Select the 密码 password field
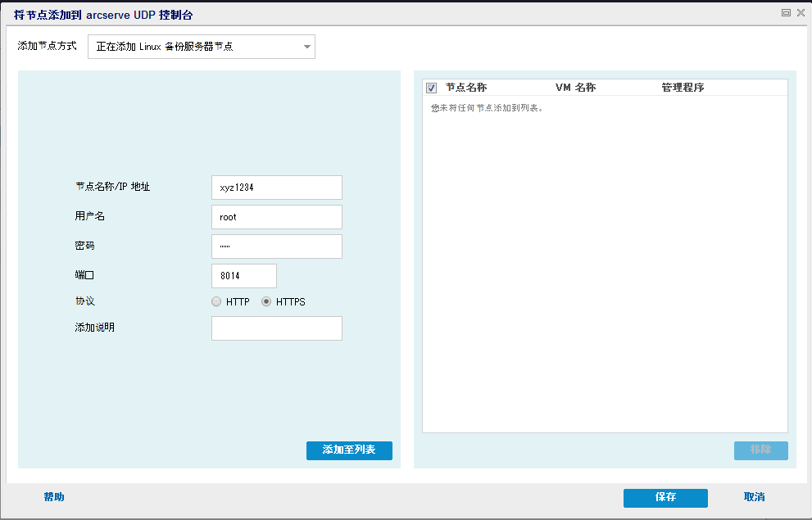Image resolution: width=812 pixels, height=520 pixels. pos(276,246)
